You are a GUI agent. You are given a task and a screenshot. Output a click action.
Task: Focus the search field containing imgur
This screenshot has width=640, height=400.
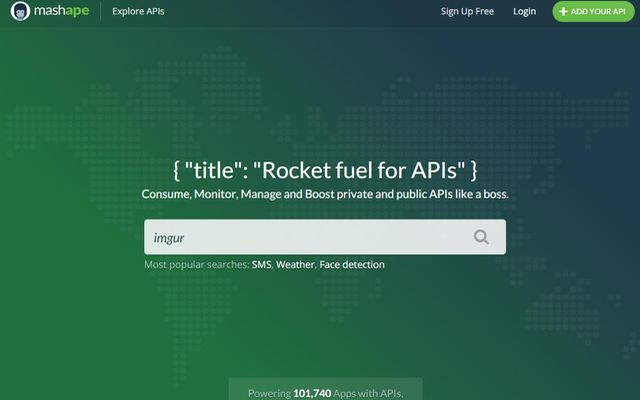click(325, 237)
